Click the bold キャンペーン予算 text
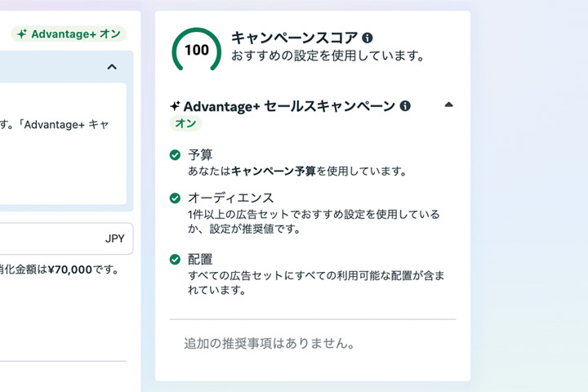This screenshot has height=392, width=588. point(274,171)
